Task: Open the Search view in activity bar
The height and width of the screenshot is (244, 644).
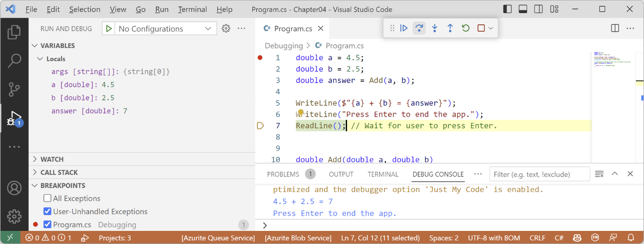Action: point(14,60)
